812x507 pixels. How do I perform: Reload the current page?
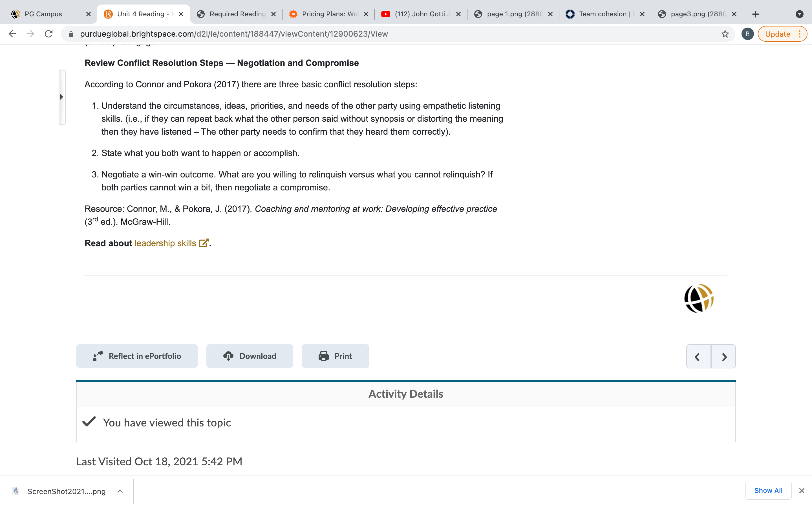tap(49, 34)
